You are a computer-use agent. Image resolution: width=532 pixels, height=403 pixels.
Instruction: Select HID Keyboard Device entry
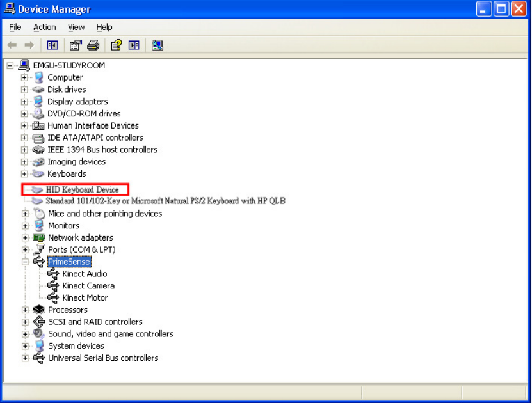[x=82, y=190]
